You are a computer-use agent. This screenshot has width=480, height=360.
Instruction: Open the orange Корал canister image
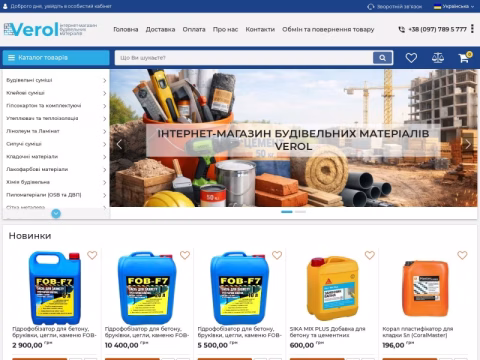point(425,288)
